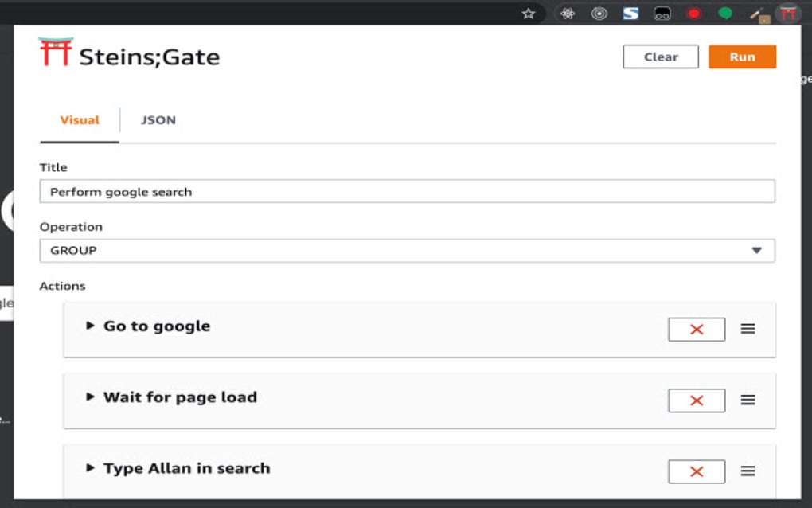Expand the 'Go to google' action details
The height and width of the screenshot is (508, 812).
click(90, 325)
